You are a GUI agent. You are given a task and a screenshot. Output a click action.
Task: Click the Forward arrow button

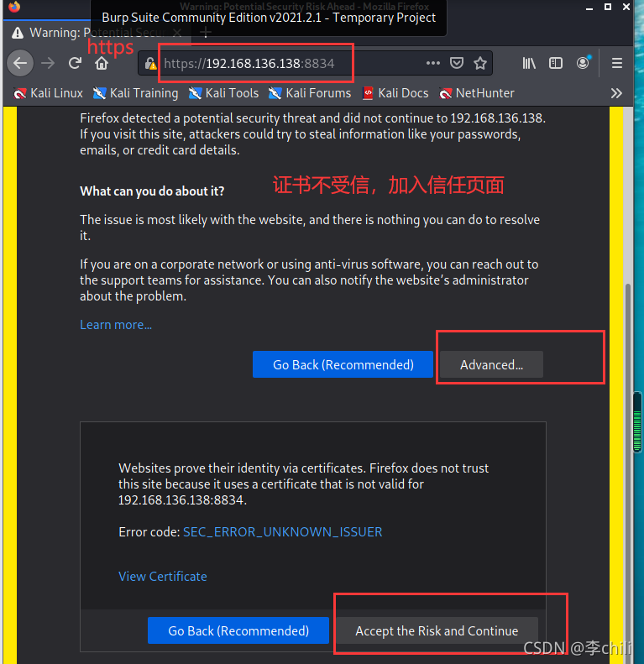(x=48, y=64)
